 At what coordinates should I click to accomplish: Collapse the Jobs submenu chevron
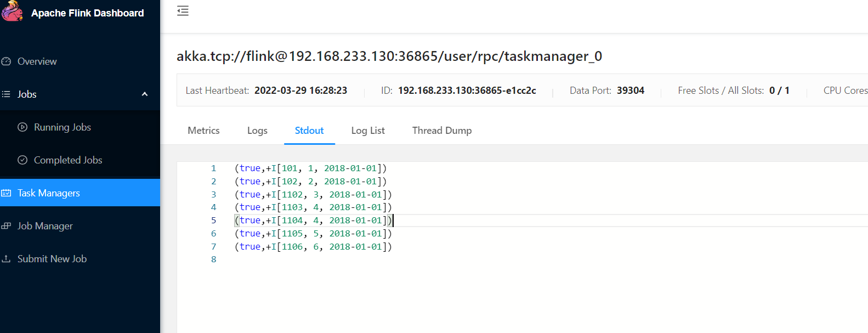tap(145, 94)
